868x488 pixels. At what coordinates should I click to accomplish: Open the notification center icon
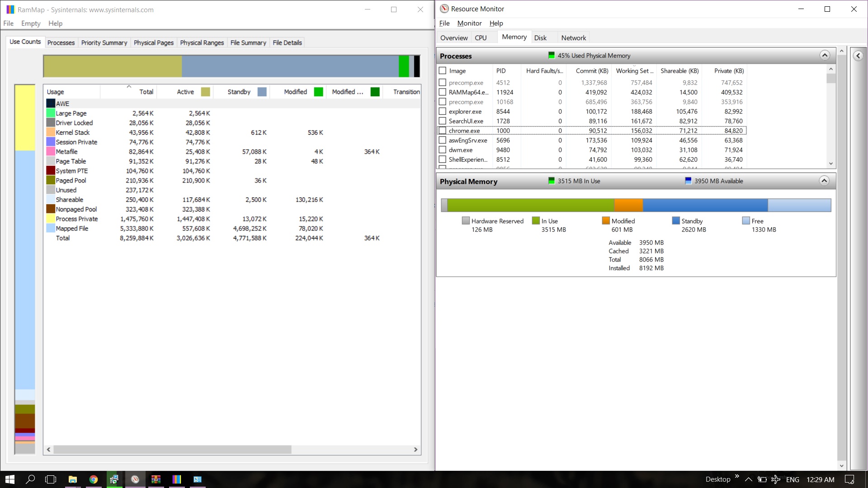[850, 479]
